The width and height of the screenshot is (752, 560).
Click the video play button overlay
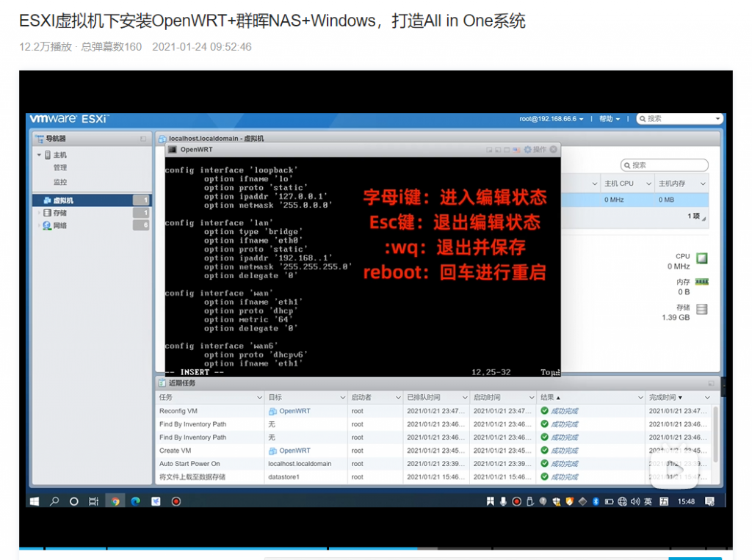[x=673, y=468]
